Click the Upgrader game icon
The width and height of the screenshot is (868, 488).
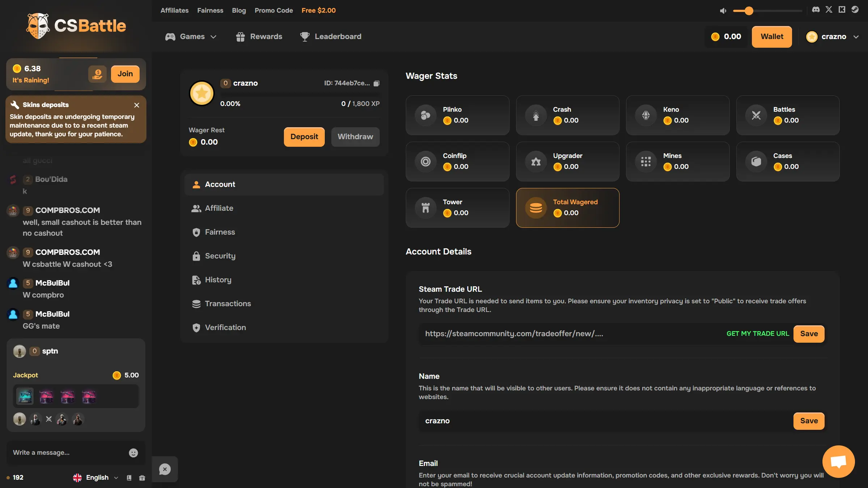(x=536, y=162)
